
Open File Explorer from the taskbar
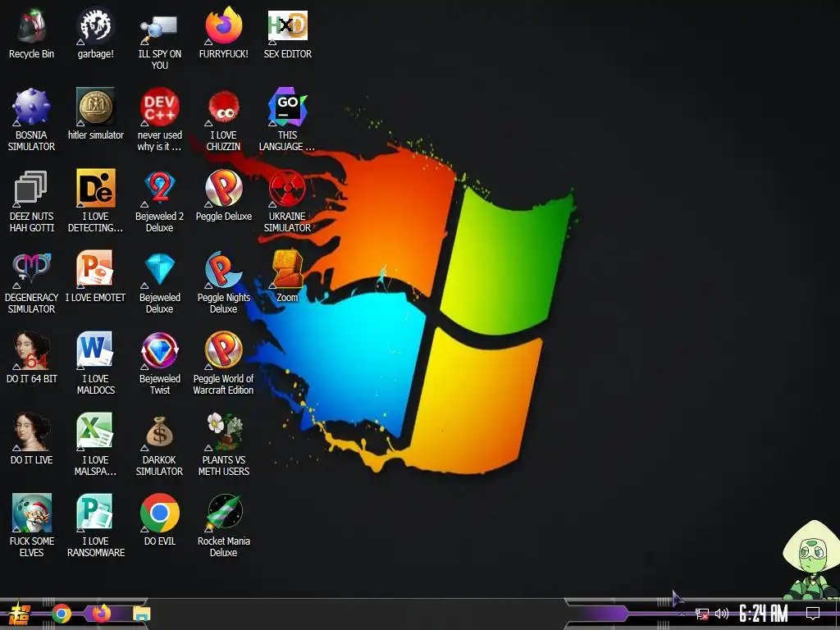(x=141, y=614)
